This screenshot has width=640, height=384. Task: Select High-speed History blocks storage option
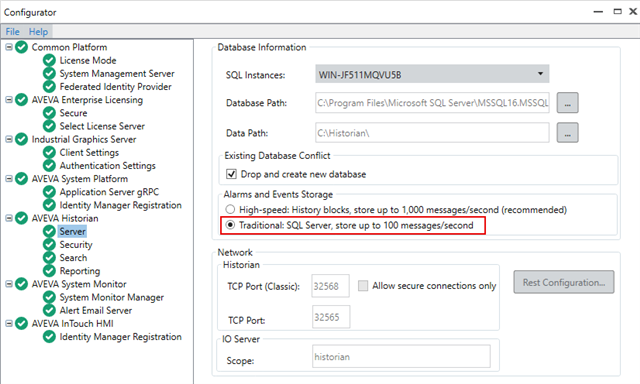click(230, 209)
